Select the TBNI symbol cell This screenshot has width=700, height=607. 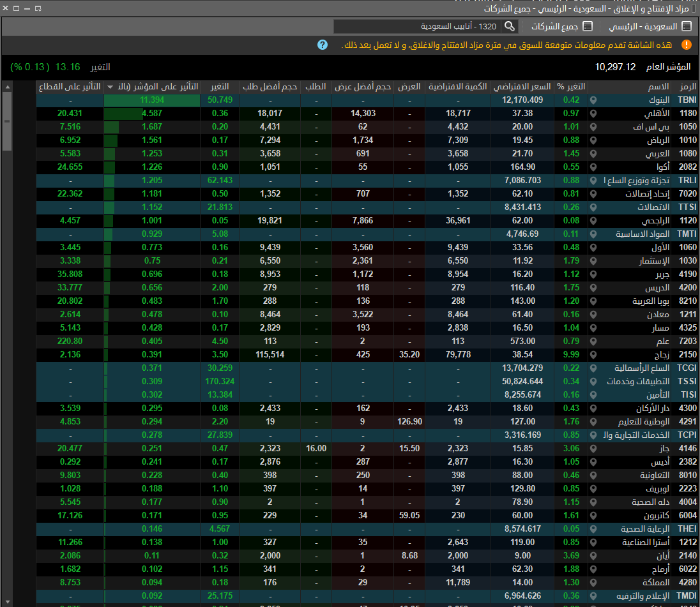pyautogui.click(x=687, y=100)
